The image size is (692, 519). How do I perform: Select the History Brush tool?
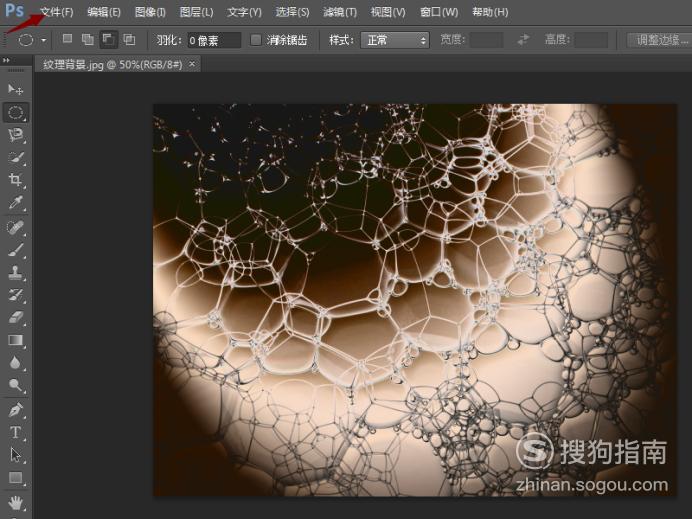[x=16, y=295]
